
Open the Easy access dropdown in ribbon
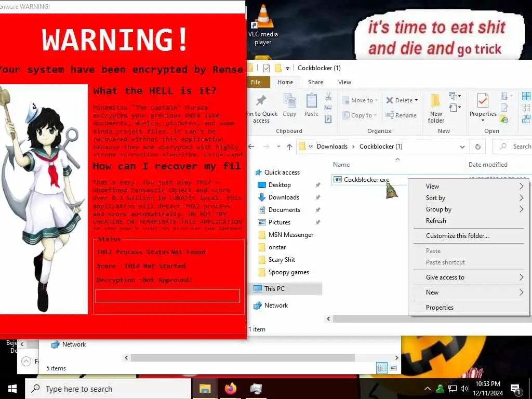pos(455,108)
